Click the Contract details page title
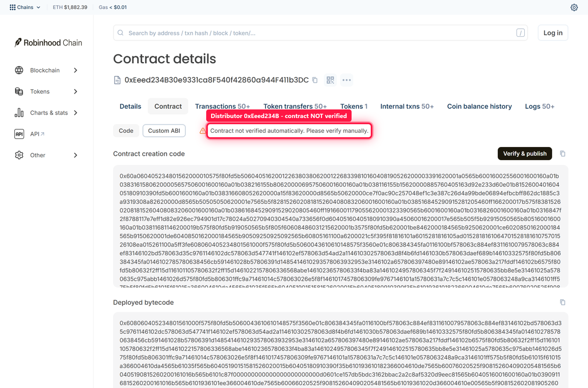 click(x=165, y=59)
